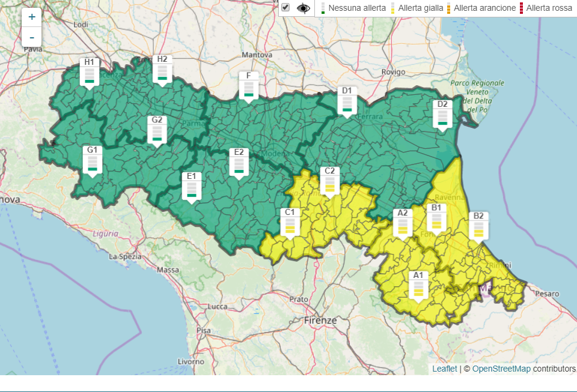Open the C2 yellow alert marker

point(329,181)
